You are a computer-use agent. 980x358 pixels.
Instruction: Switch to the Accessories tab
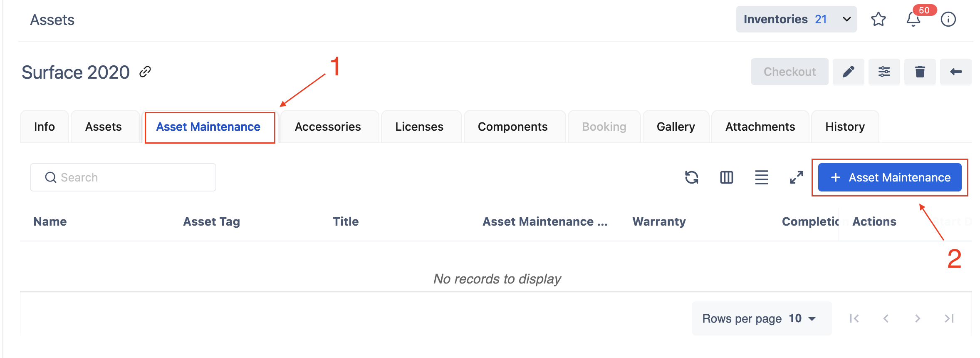click(328, 127)
